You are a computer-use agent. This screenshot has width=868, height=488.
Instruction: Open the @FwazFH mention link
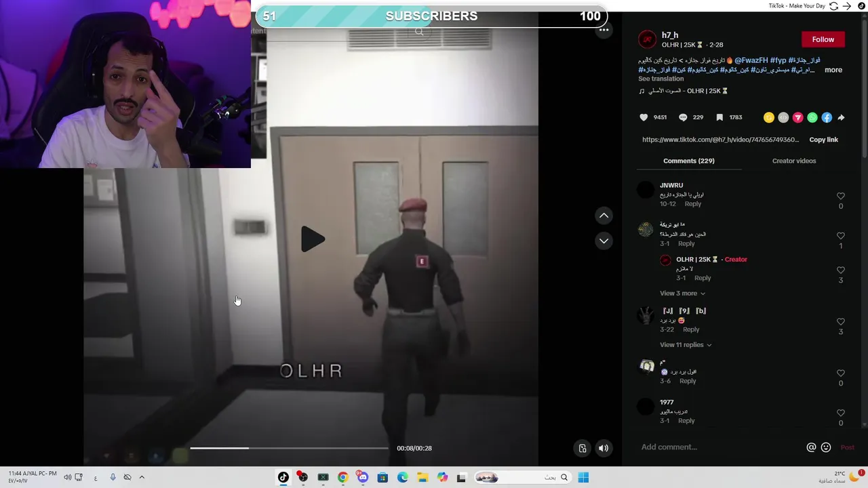[x=751, y=60]
